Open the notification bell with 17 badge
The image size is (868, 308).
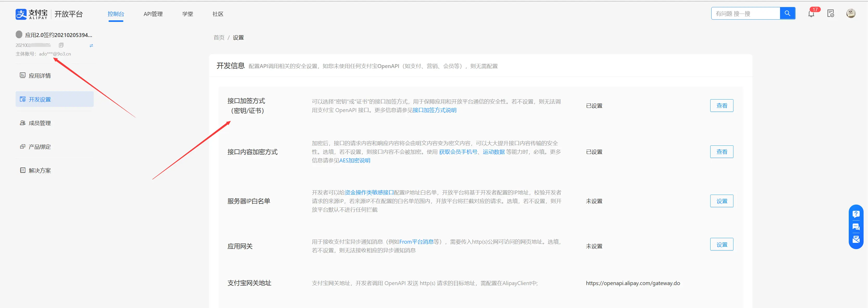(812, 14)
